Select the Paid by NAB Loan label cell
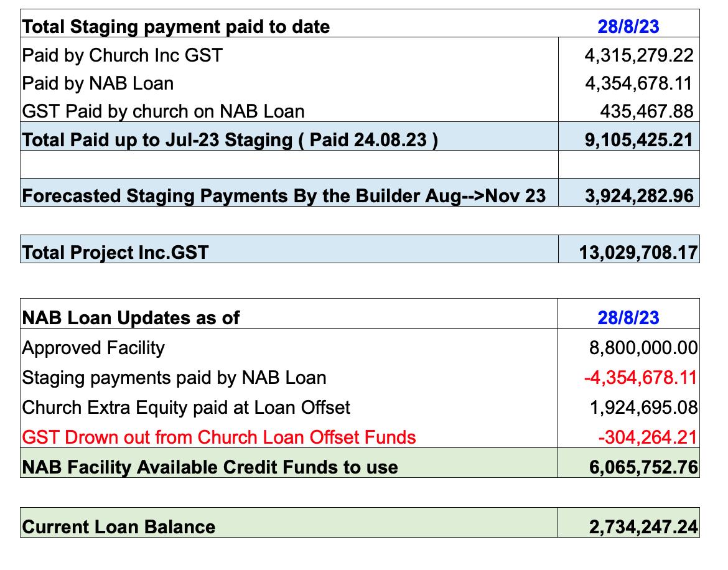Image resolution: width=728 pixels, height=570 pixels. tap(289, 83)
